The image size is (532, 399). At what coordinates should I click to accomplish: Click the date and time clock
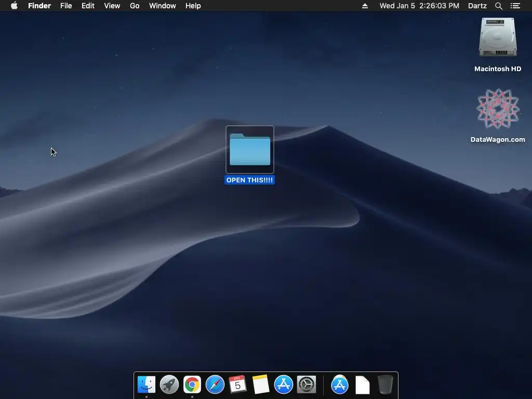(419, 6)
